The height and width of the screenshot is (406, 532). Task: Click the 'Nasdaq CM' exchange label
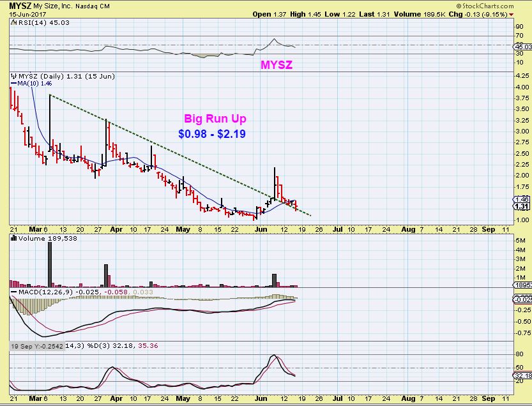92,6
